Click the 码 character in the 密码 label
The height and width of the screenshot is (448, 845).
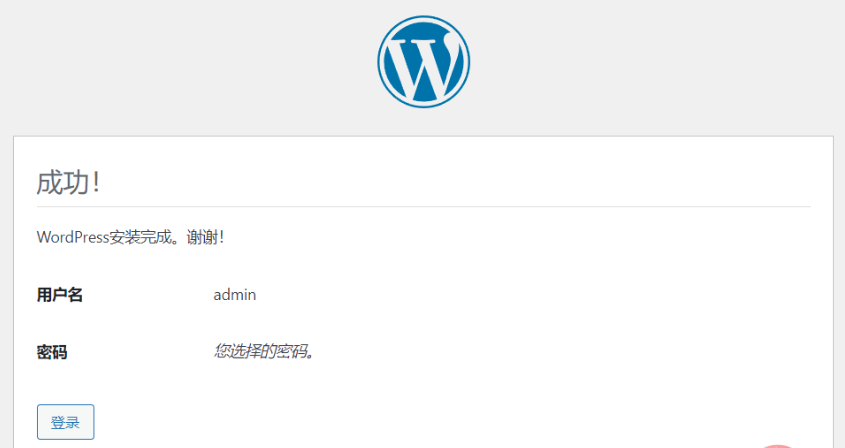[x=60, y=352]
